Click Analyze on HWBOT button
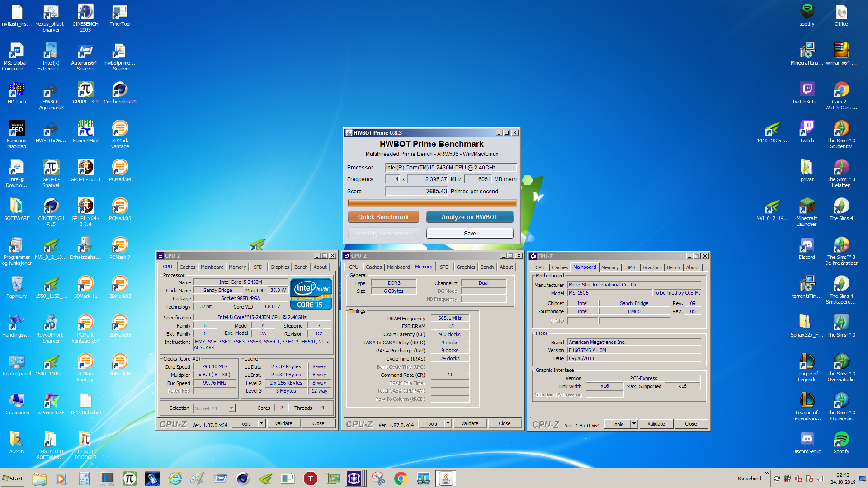This screenshot has width=868, height=488. tap(470, 217)
